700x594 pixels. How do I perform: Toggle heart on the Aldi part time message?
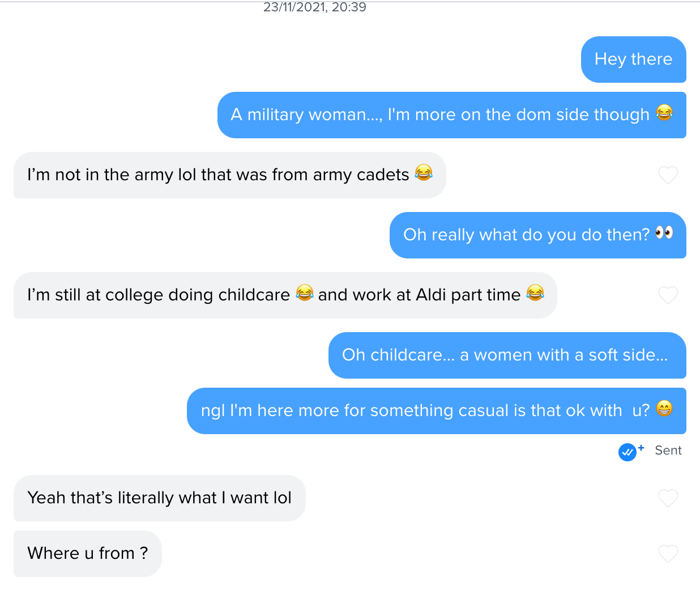(x=668, y=295)
